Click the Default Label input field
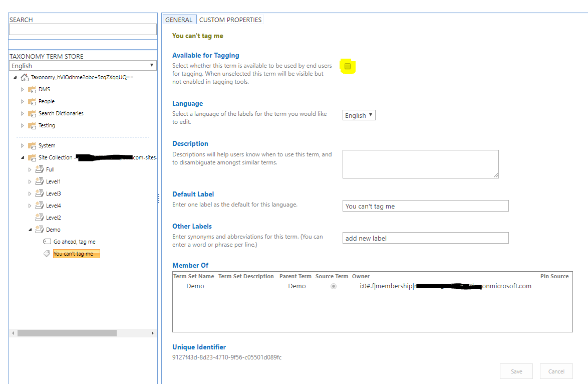588x384 pixels. (x=426, y=206)
